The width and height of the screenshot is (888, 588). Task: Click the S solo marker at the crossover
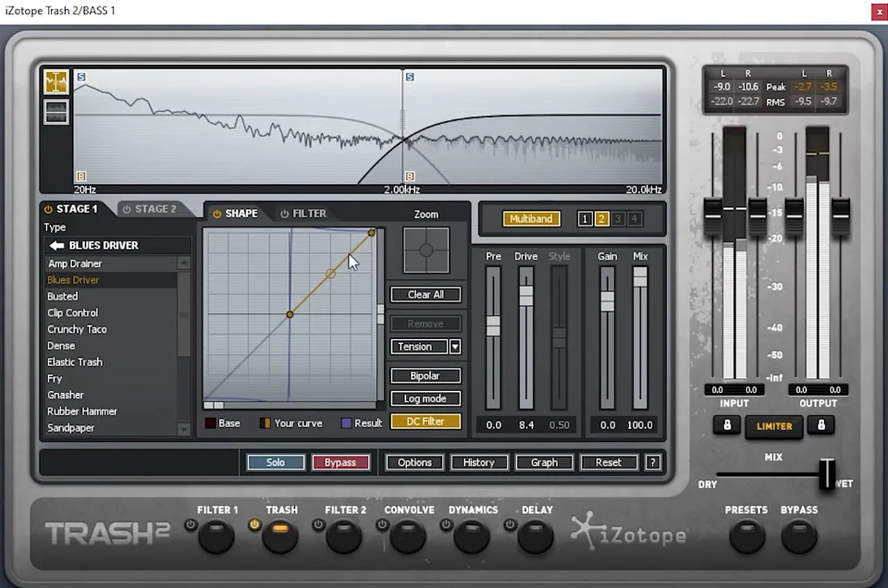tap(409, 77)
